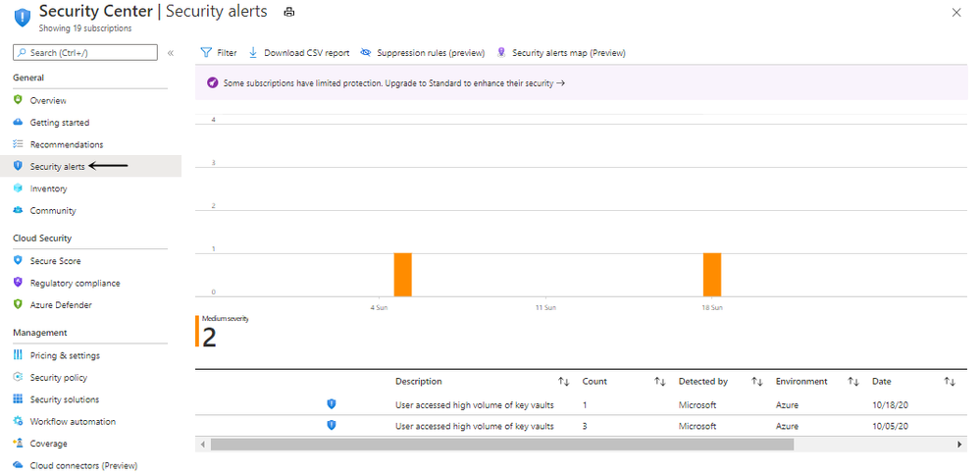The height and width of the screenshot is (476, 980).
Task: Sort the table by Description column
Action: tap(563, 382)
